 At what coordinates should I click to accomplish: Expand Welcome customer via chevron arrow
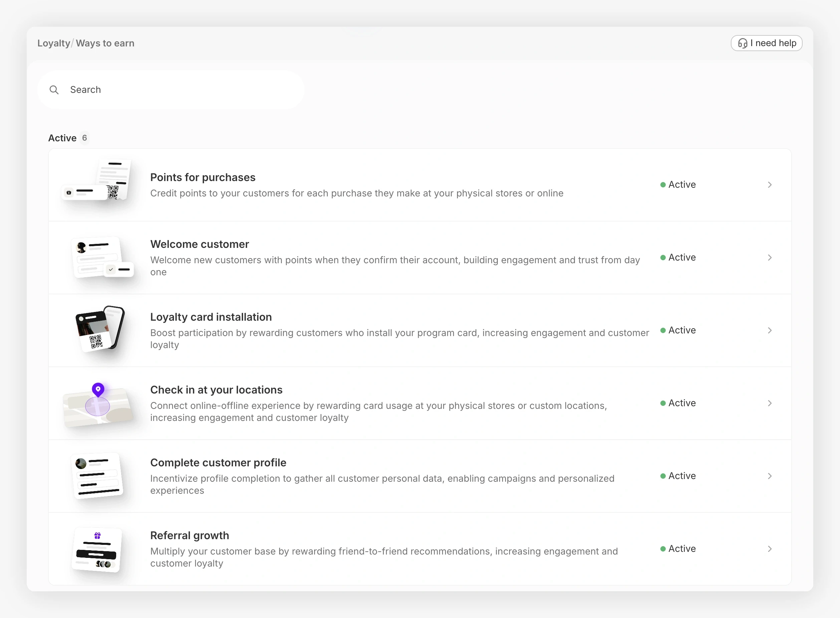[770, 258]
